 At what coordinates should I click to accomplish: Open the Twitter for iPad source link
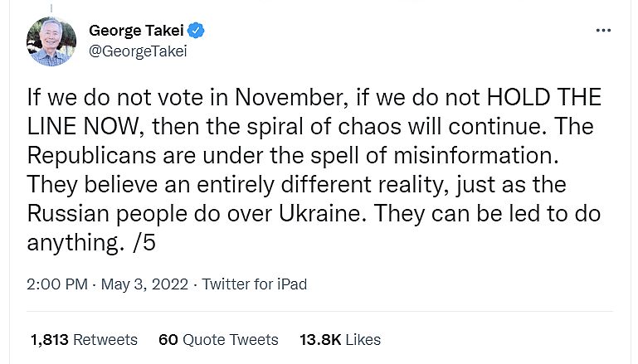pyautogui.click(x=255, y=284)
